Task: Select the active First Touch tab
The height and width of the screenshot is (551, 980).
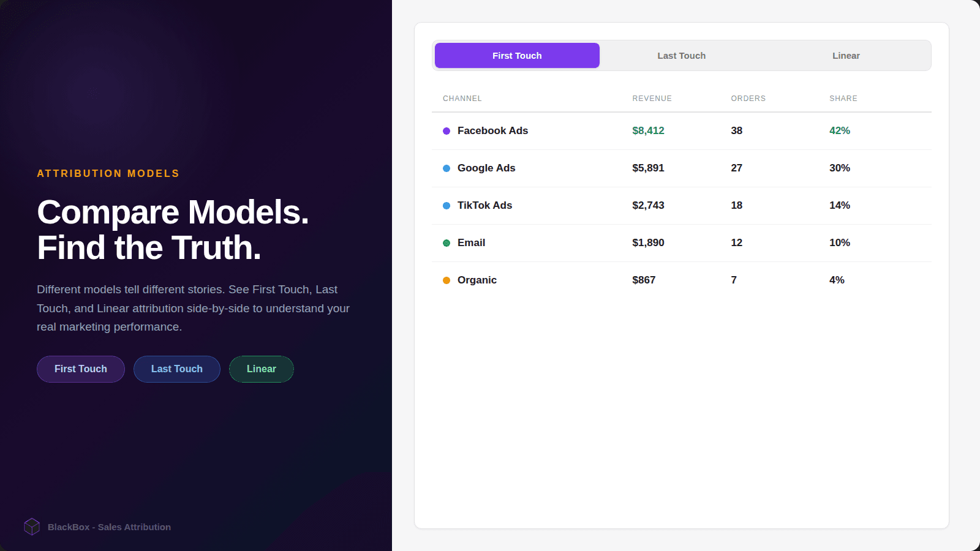Action: (x=516, y=55)
